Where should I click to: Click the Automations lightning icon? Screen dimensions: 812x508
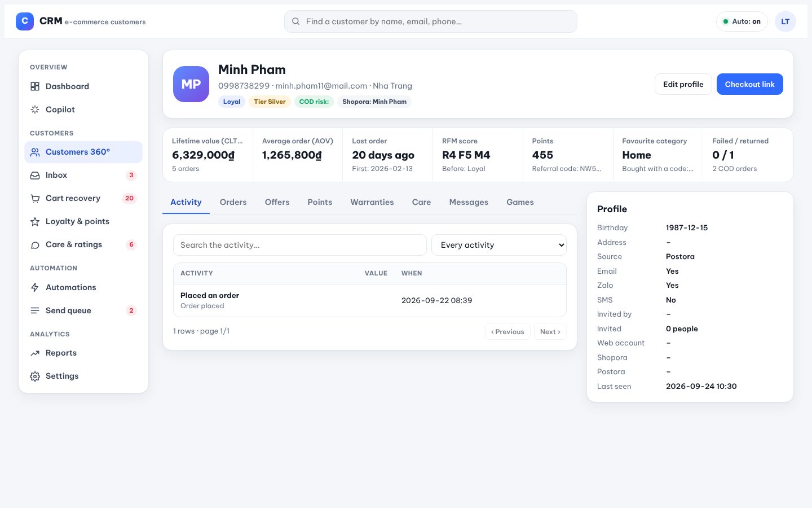35,287
